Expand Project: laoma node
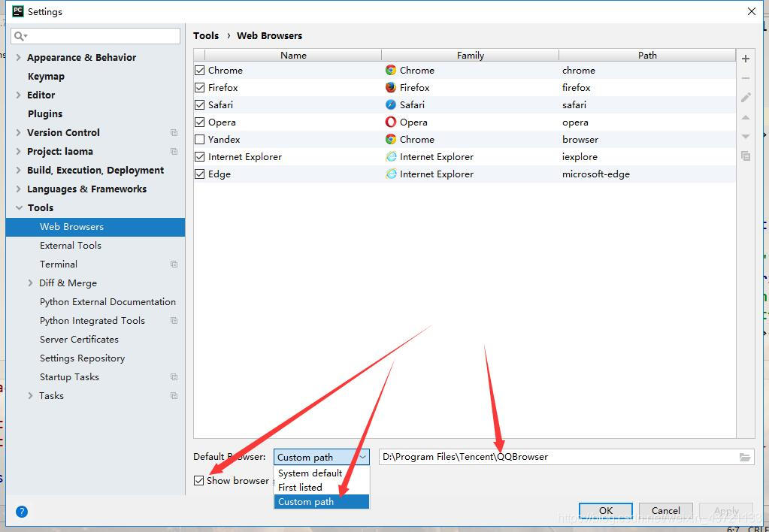Image resolution: width=769 pixels, height=532 pixels. (x=18, y=151)
